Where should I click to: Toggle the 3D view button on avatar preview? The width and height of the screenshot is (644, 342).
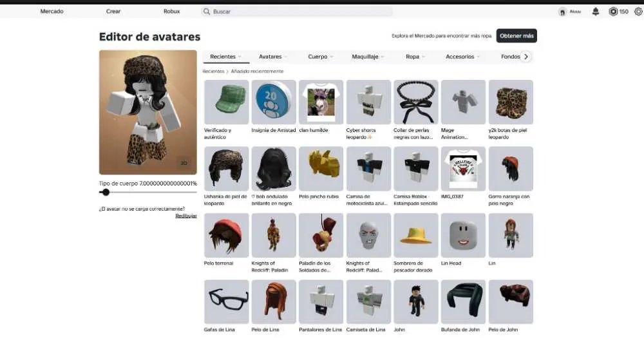coord(184,163)
